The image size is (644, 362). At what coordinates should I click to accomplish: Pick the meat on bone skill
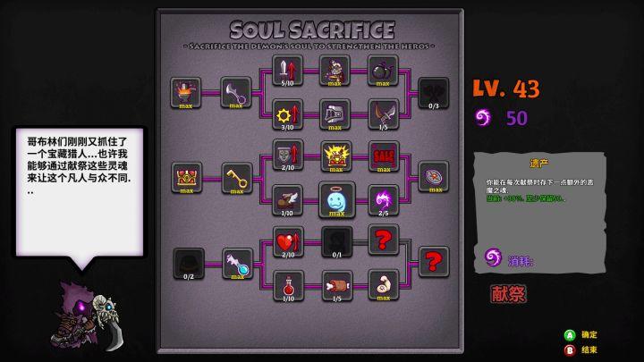click(x=337, y=286)
